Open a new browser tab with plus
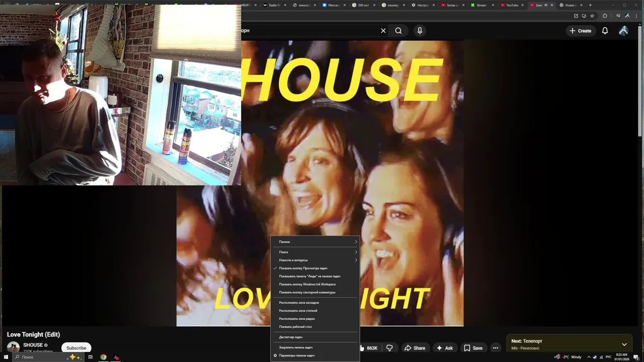Viewport: 644px width, 362px height. [x=590, y=5]
